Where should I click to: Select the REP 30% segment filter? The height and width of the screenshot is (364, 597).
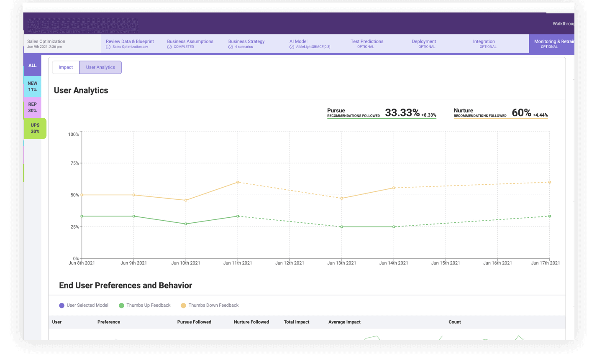(x=32, y=107)
